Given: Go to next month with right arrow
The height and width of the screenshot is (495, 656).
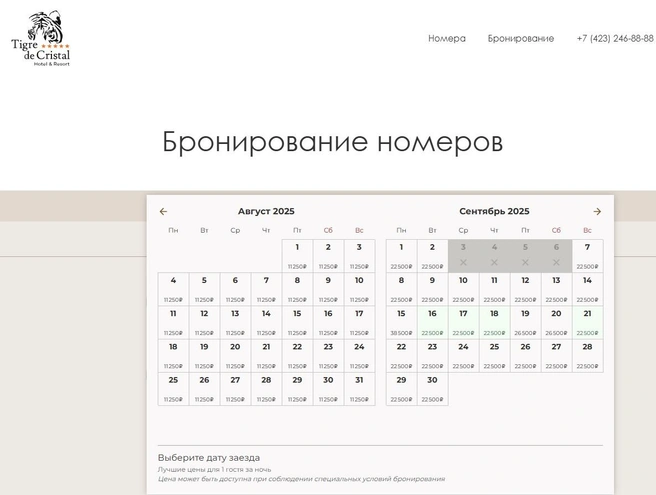Looking at the screenshot, I should 597,212.
